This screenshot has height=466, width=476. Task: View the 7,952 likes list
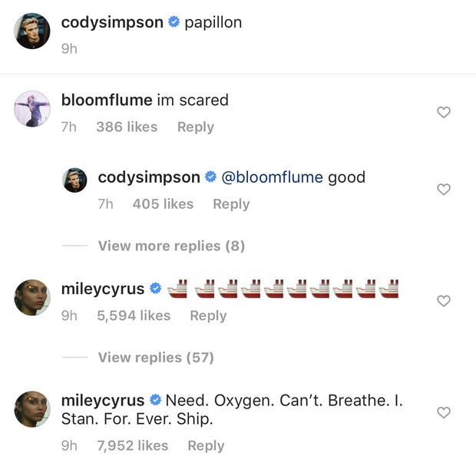132,445
